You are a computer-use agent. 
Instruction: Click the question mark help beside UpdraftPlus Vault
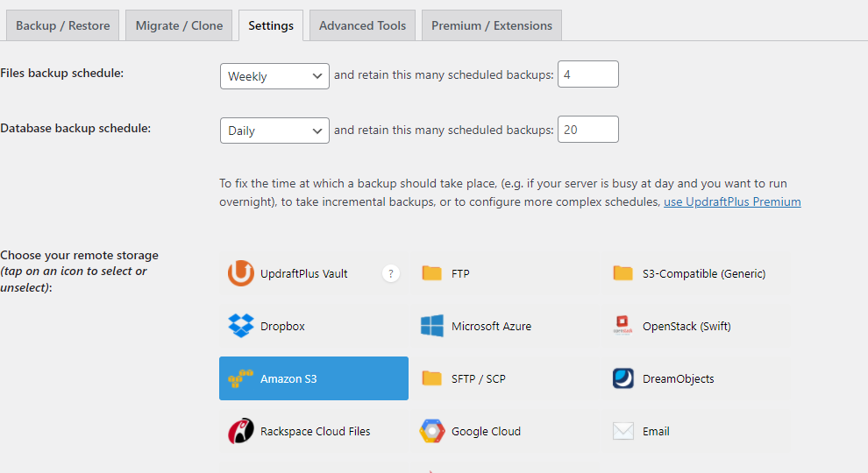[x=391, y=274]
